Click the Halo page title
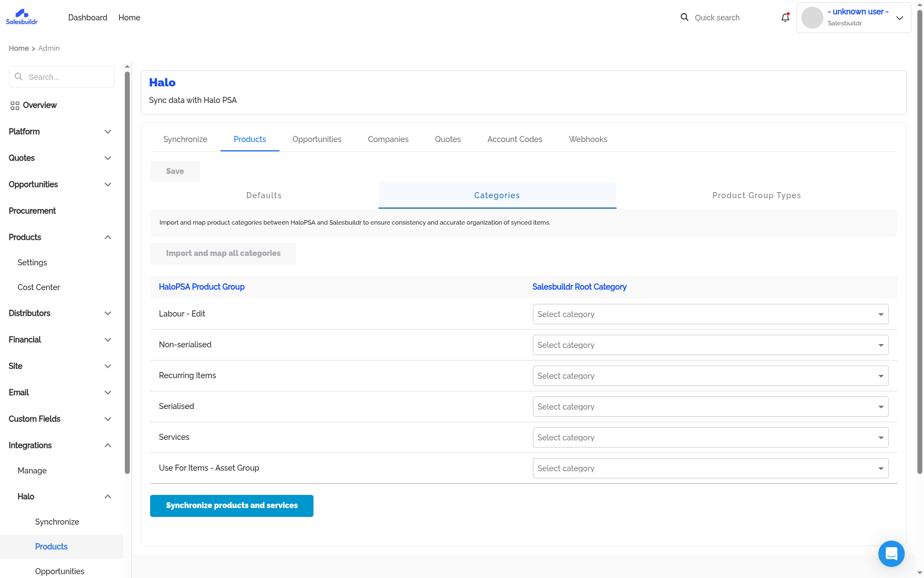 pyautogui.click(x=162, y=83)
